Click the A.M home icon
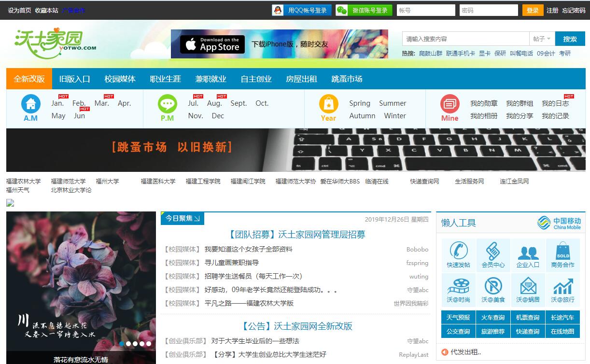Image resolution: width=590 pixels, height=364 pixels. (31, 104)
